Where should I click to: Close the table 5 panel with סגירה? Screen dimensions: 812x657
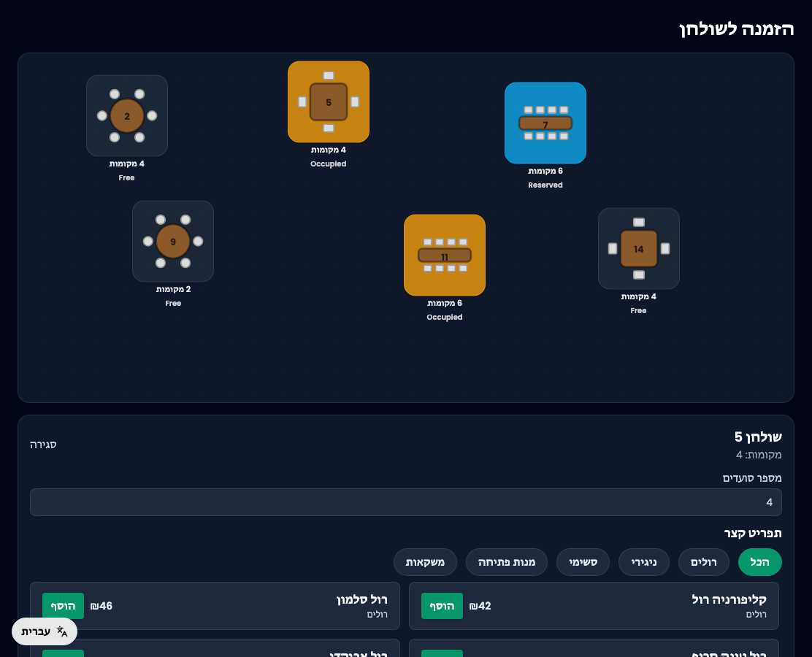pos(43,445)
